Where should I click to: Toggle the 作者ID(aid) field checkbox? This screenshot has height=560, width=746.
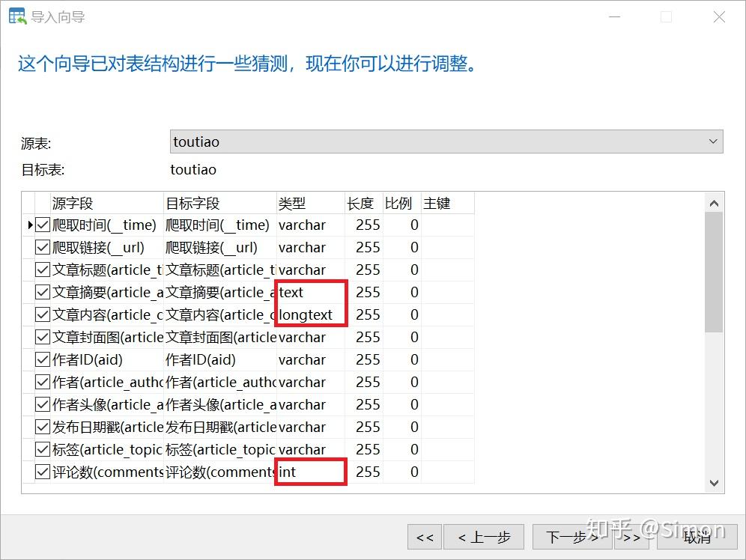(43, 359)
